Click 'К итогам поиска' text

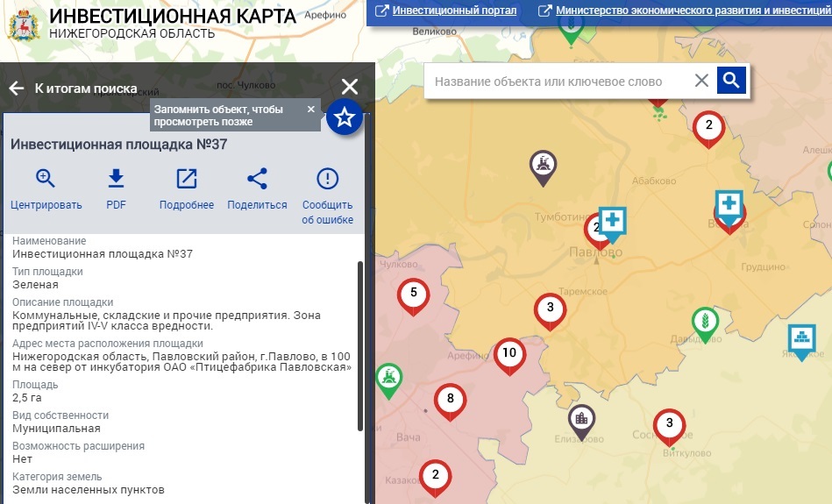(x=86, y=88)
